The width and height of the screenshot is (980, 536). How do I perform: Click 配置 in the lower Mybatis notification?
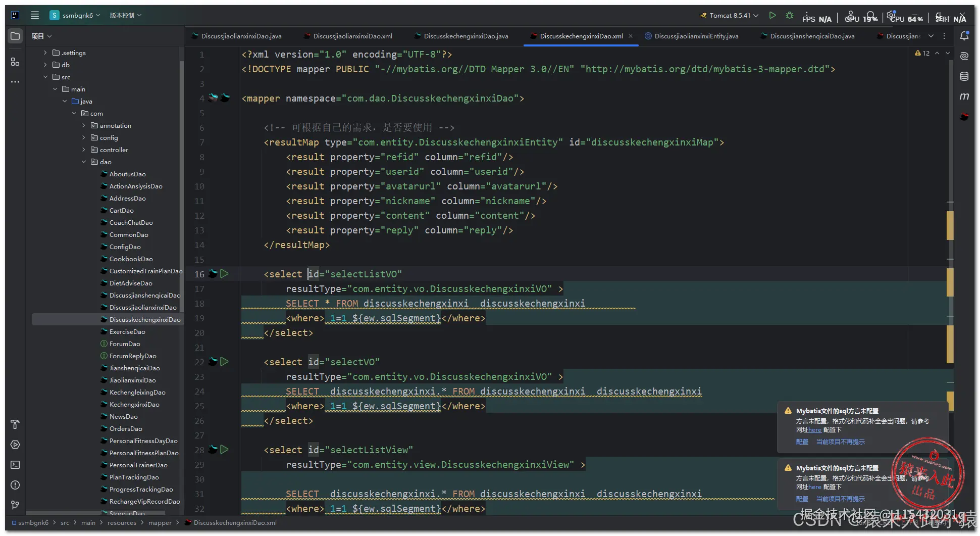(x=802, y=499)
